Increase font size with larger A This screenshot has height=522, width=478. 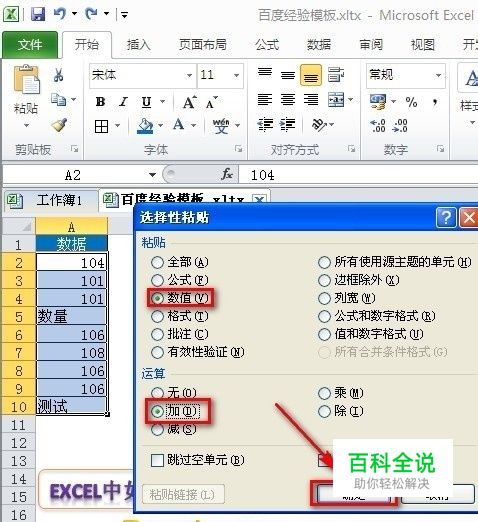(190, 102)
